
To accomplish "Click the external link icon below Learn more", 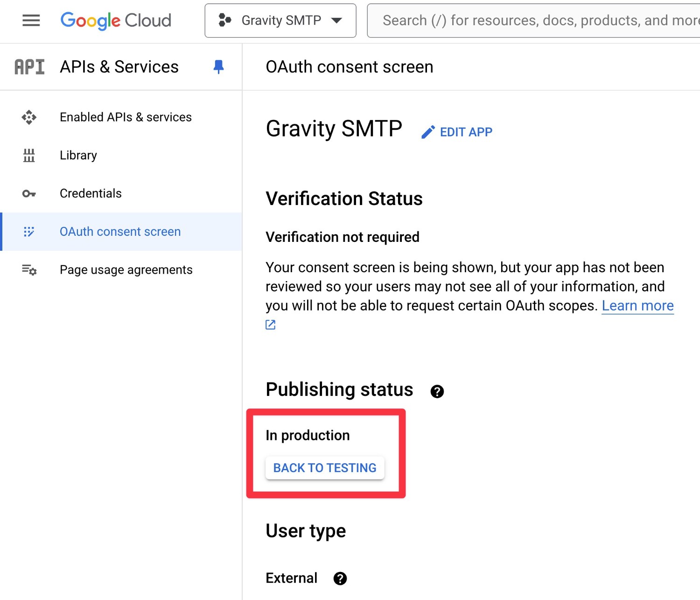I will (271, 325).
